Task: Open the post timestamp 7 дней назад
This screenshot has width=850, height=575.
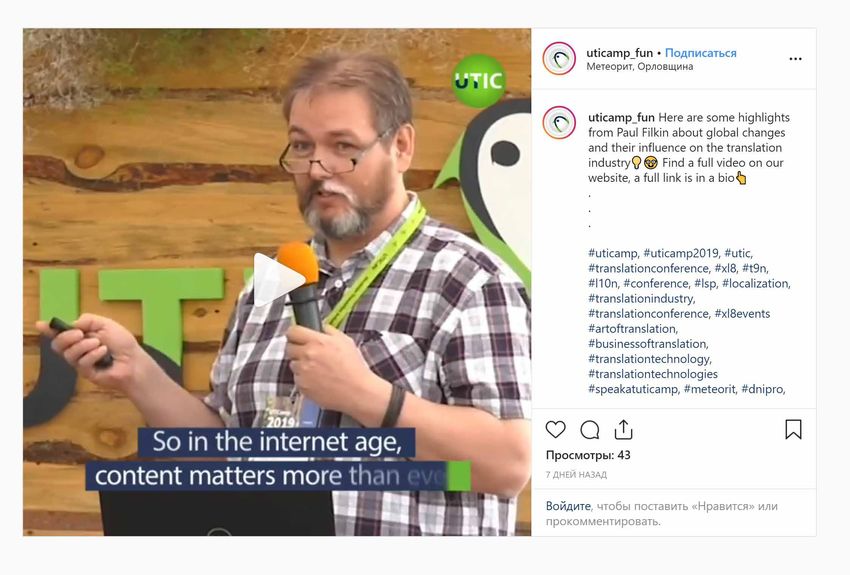Action: click(576, 475)
